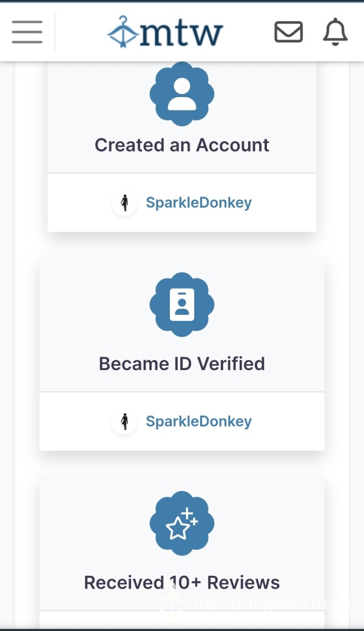Click the Became ID Verified badge icon
Screen dimensions: 364x631
tap(182, 305)
